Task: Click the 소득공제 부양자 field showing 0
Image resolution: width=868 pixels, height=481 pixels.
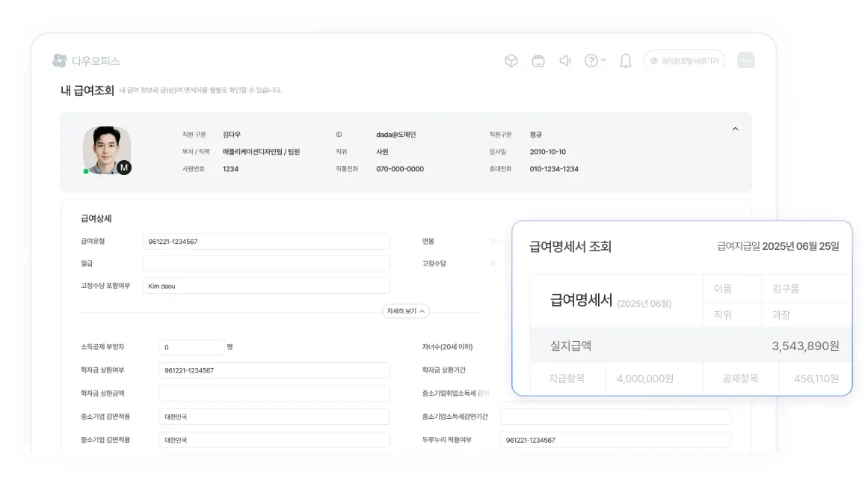Action: tap(191, 346)
